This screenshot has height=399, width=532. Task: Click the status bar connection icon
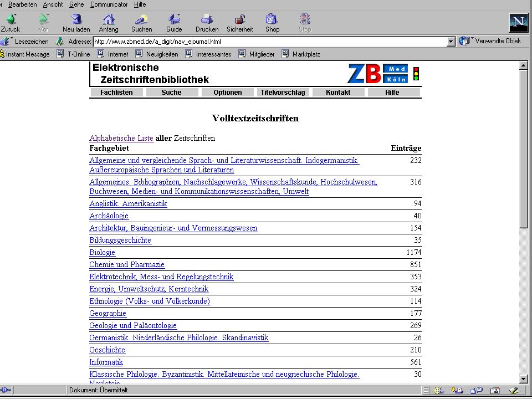[x=6, y=390]
